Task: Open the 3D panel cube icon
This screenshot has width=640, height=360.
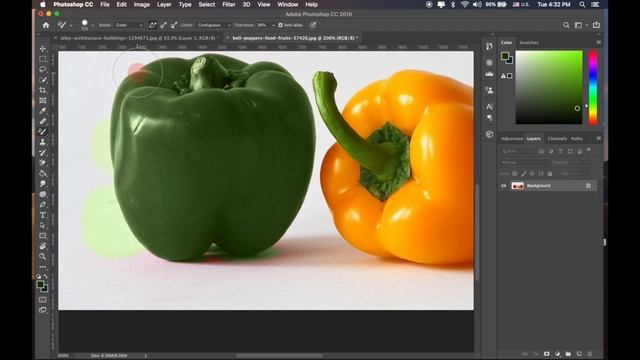Action: pyautogui.click(x=489, y=134)
